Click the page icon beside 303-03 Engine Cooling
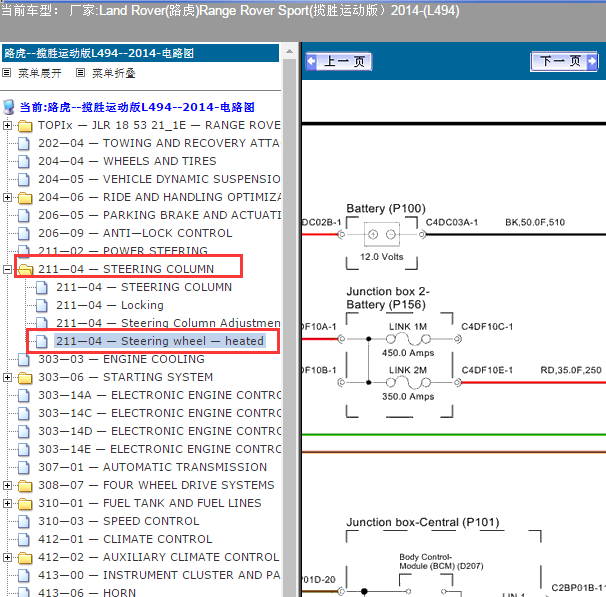The image size is (606, 597). (24, 359)
